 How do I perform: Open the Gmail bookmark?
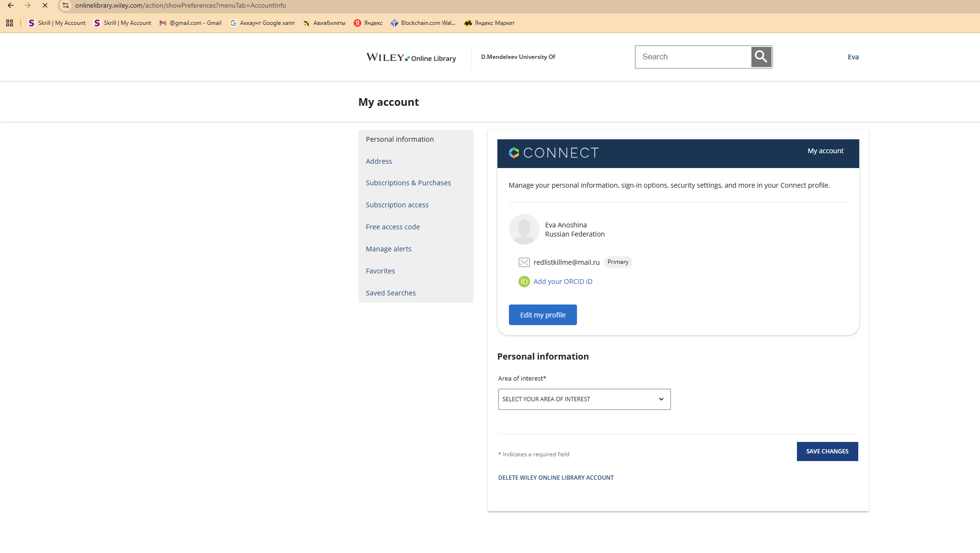coord(191,23)
